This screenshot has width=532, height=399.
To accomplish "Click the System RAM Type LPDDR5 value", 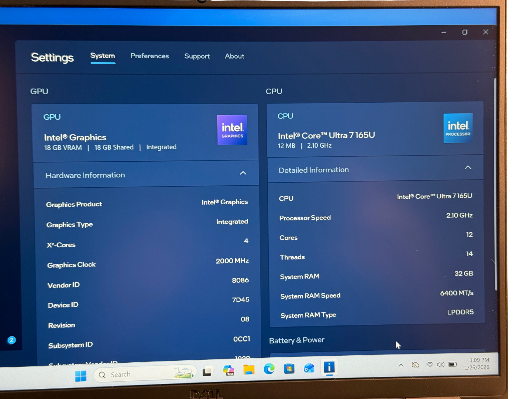I will click(460, 312).
